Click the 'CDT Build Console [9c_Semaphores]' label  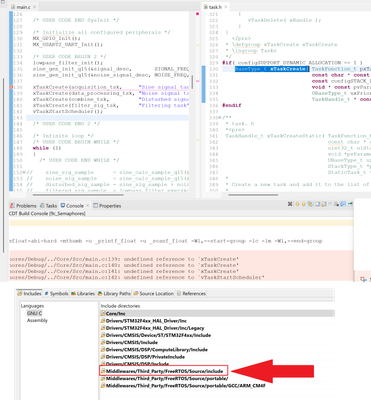(47, 213)
